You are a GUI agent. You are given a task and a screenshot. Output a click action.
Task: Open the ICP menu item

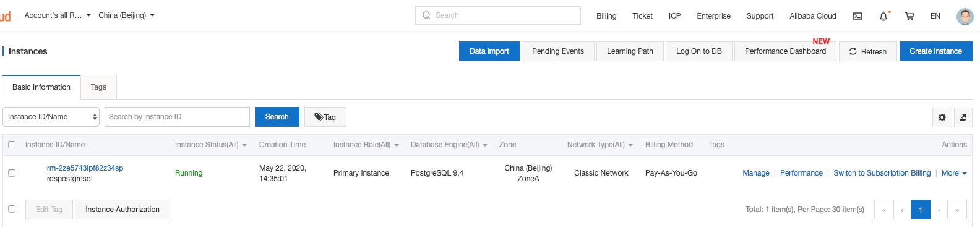click(x=674, y=16)
